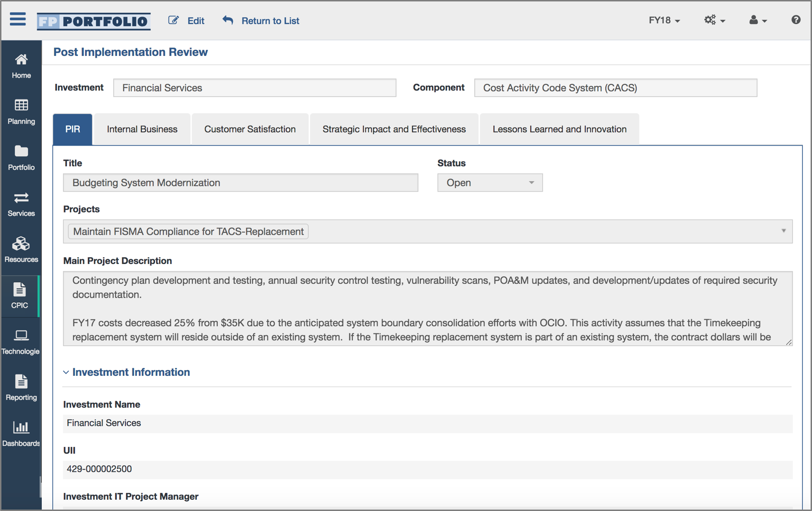The image size is (812, 511).
Task: Open Strategic Impact and Effectiveness tab
Action: [x=394, y=129]
